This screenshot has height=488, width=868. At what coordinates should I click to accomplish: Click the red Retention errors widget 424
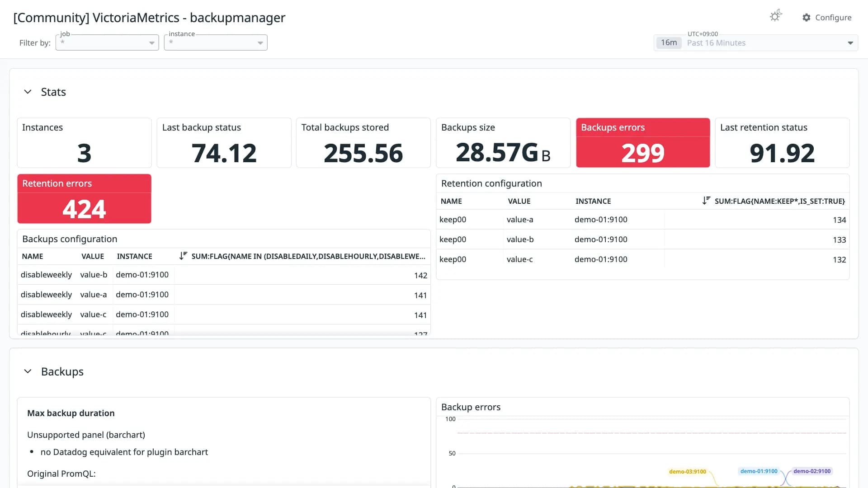tap(84, 199)
